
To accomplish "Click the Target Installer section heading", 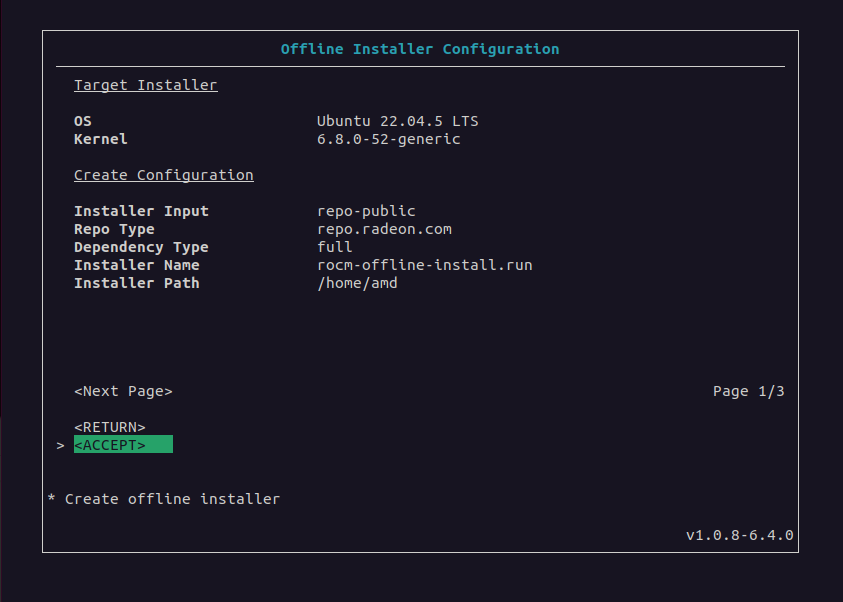I will (146, 85).
